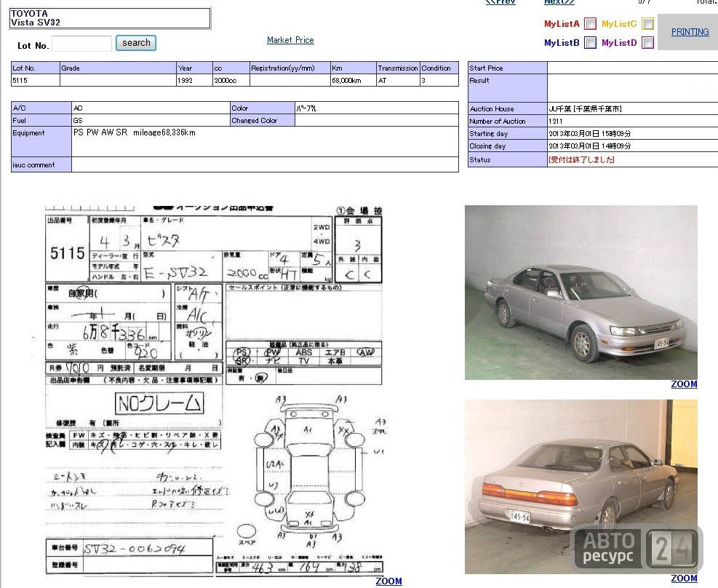Tick the MyListB checkbox
This screenshot has height=588, width=718.
(590, 43)
